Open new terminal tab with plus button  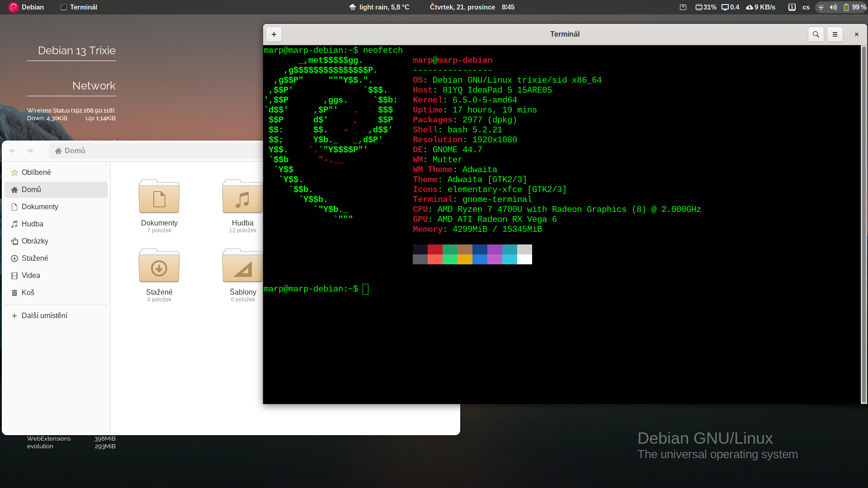(274, 34)
